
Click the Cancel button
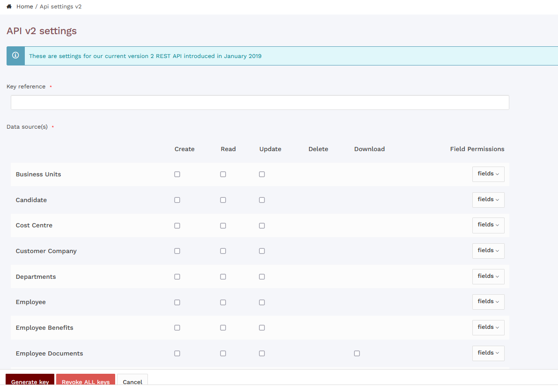coord(132,381)
